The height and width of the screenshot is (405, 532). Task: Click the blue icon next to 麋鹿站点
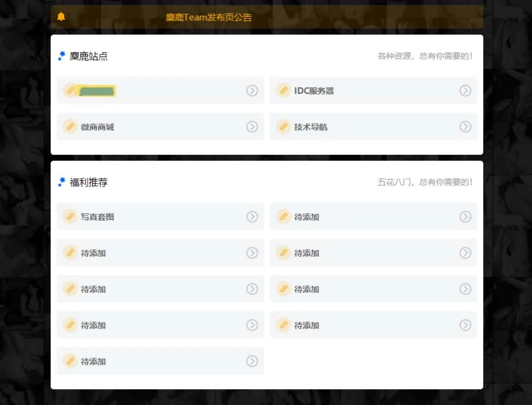[62, 56]
